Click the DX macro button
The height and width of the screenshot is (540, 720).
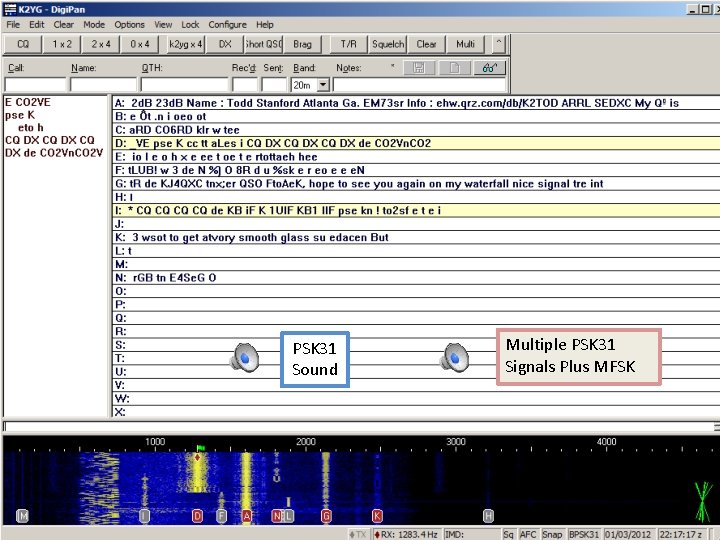[225, 44]
